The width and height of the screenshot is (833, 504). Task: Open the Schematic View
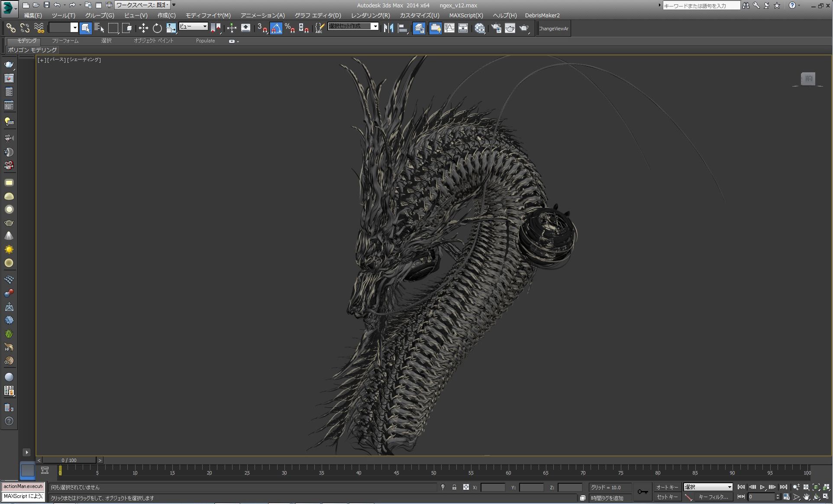(x=463, y=28)
